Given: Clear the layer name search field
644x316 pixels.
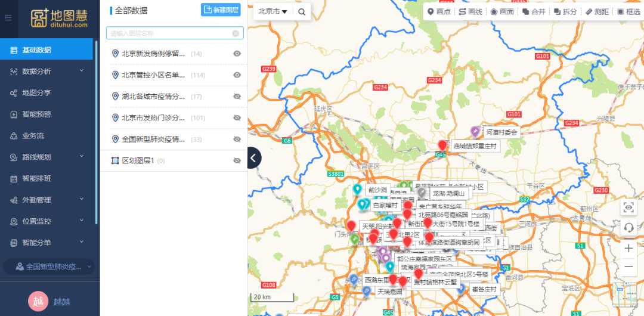Looking at the screenshot, I should 236,33.
